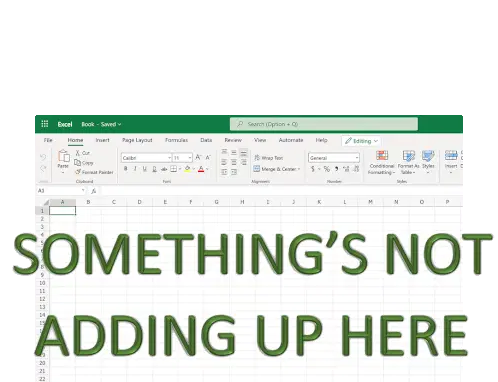This screenshot has height=382, width=498.
Task: Click the Undo arrow icon
Action: 43,157
